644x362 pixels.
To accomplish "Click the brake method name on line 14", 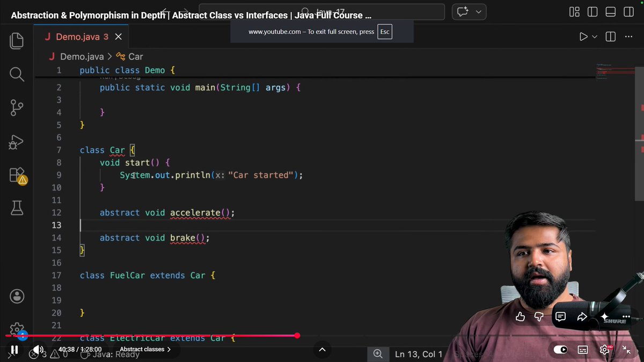I will 182,238.
